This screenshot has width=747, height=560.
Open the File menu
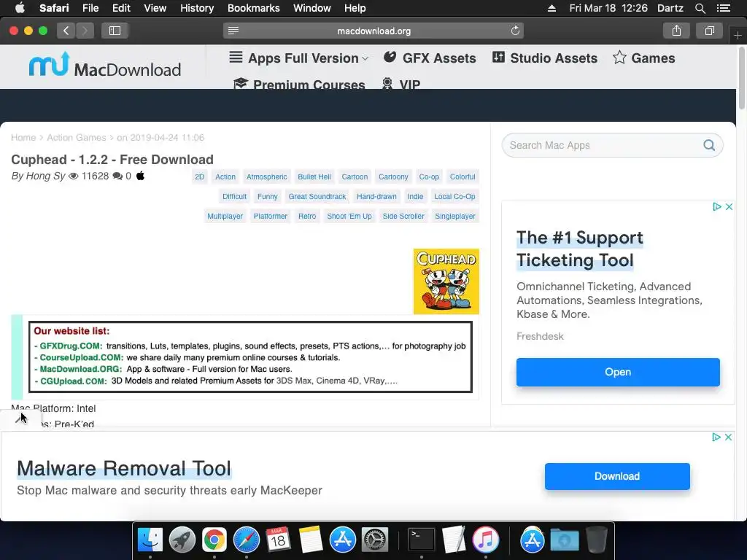click(90, 8)
